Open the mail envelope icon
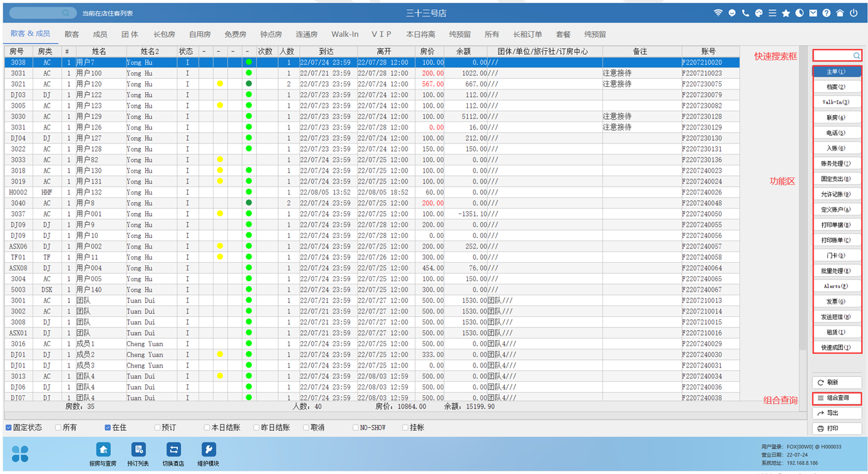Image resolution: width=868 pixels, height=474 pixels. [813, 13]
